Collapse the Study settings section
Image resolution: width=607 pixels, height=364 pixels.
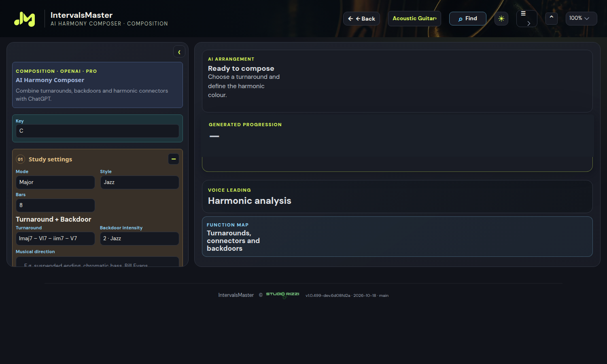pyautogui.click(x=174, y=159)
